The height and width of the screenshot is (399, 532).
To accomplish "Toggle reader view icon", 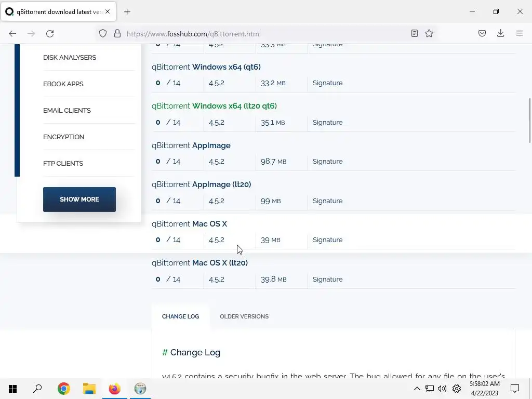I will [414, 33].
